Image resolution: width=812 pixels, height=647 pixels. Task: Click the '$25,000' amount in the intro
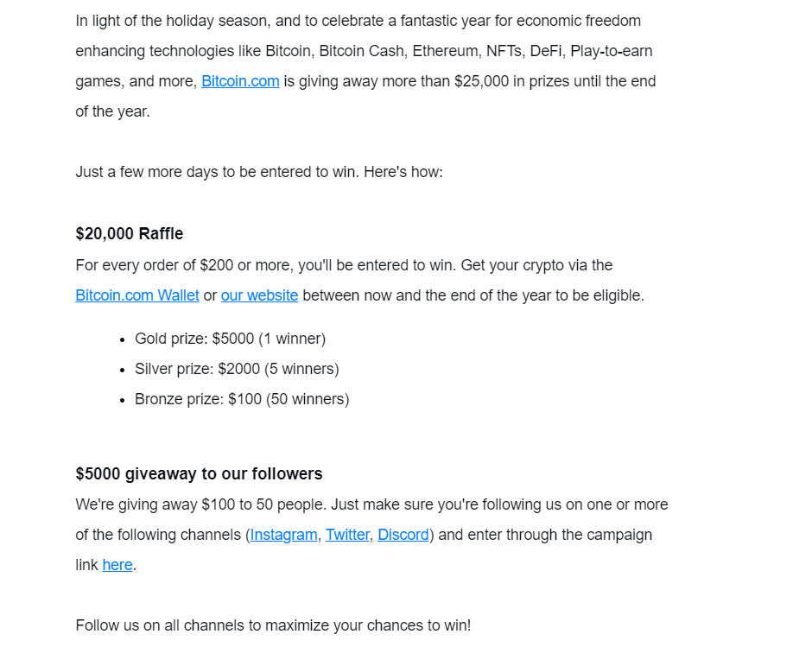click(x=482, y=81)
